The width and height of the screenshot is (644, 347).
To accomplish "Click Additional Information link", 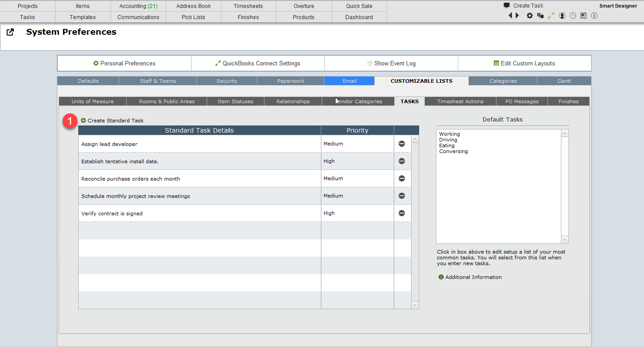I will tap(473, 277).
